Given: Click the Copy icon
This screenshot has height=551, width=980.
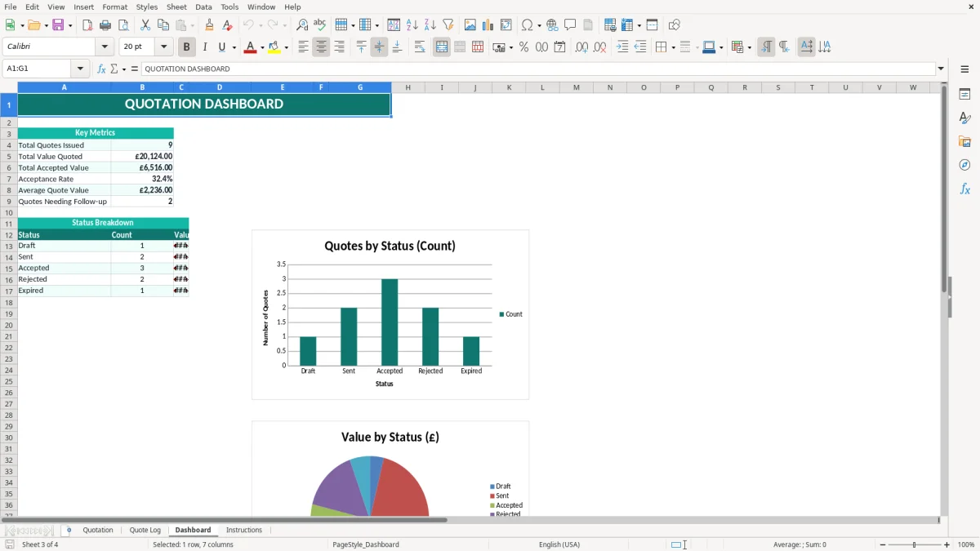Looking at the screenshot, I should tap(163, 25).
